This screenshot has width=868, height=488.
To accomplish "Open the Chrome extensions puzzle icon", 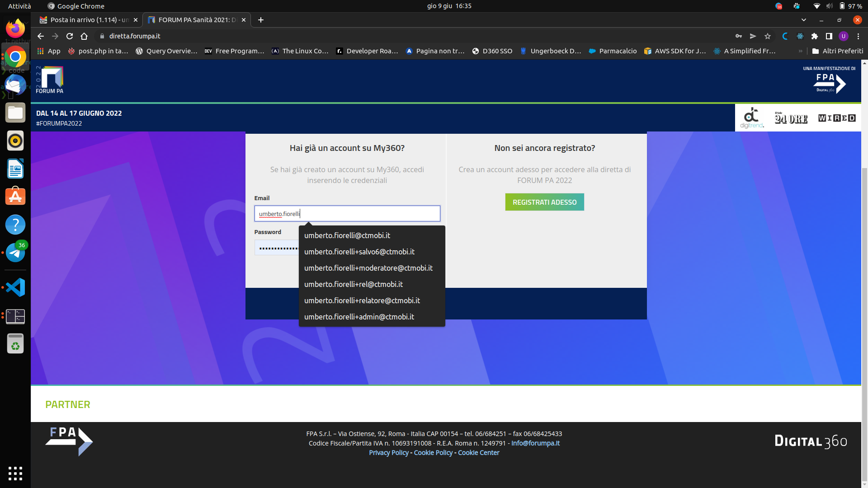I will point(815,36).
